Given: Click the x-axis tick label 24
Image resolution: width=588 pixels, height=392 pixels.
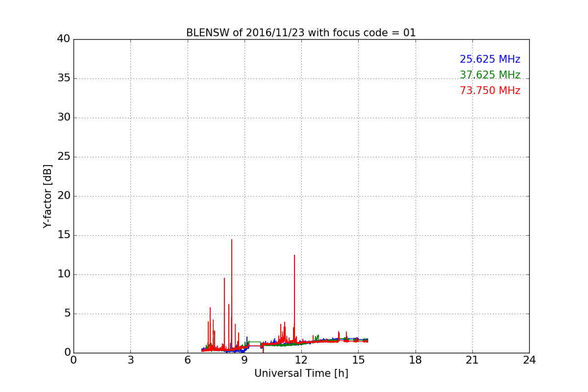Looking at the screenshot, I should pyautogui.click(x=529, y=360).
